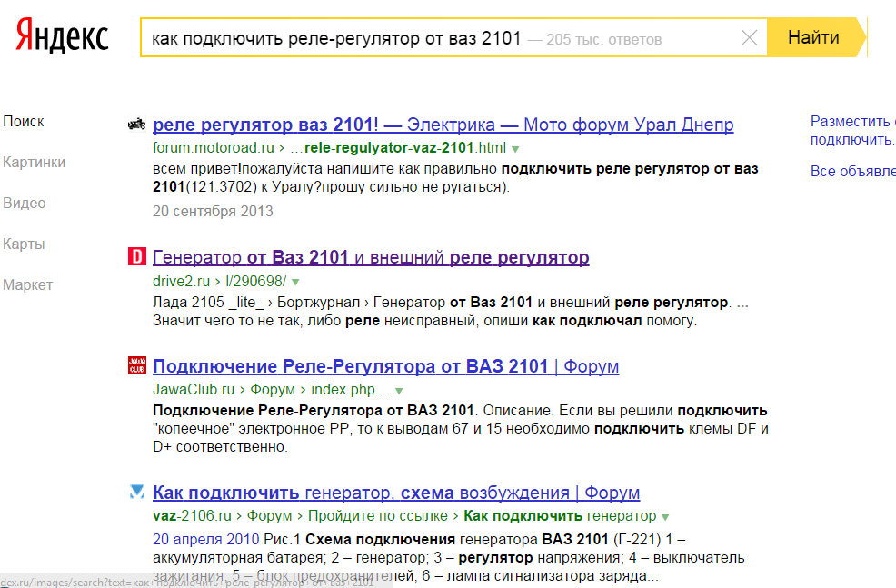Open 'Как подключить генератор, схема возбуждения' result

(396, 493)
